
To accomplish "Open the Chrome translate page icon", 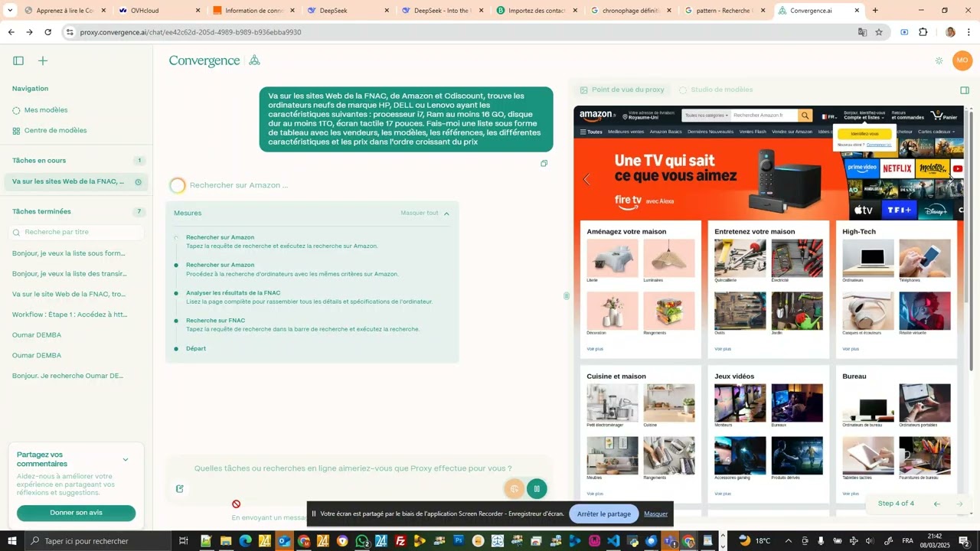I will tap(862, 32).
